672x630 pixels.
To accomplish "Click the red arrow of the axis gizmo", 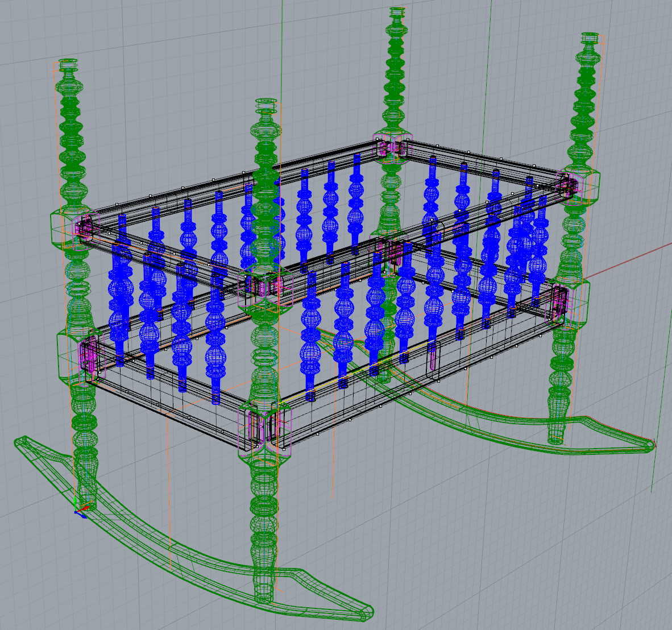I will coord(85,507).
